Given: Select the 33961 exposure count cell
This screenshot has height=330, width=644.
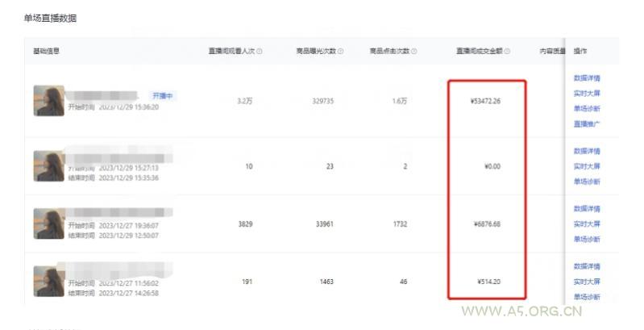Looking at the screenshot, I should (x=325, y=224).
